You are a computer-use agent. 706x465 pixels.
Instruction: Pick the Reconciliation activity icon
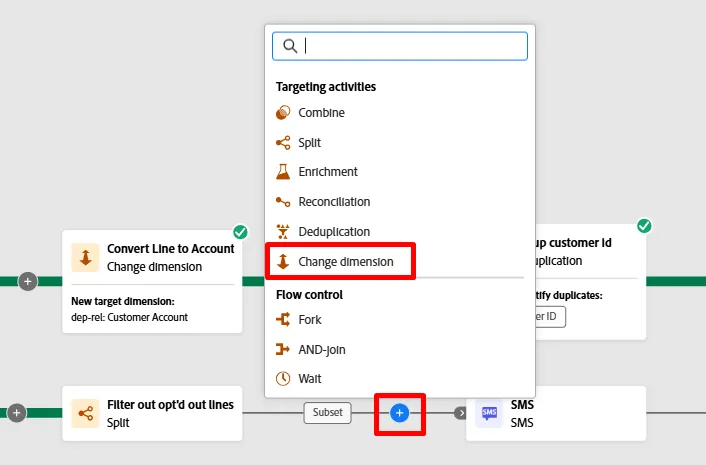pyautogui.click(x=283, y=202)
